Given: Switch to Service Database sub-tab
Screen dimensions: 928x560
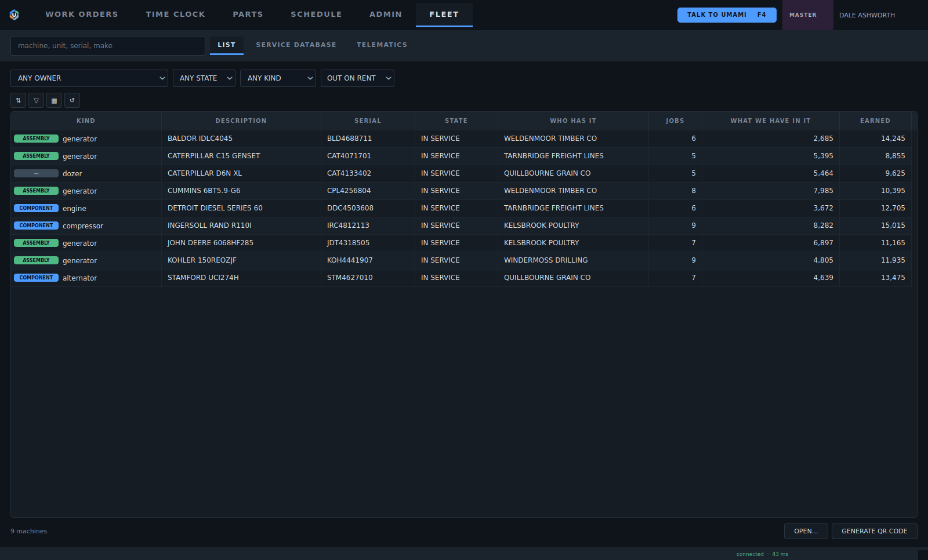Looking at the screenshot, I should tap(296, 45).
